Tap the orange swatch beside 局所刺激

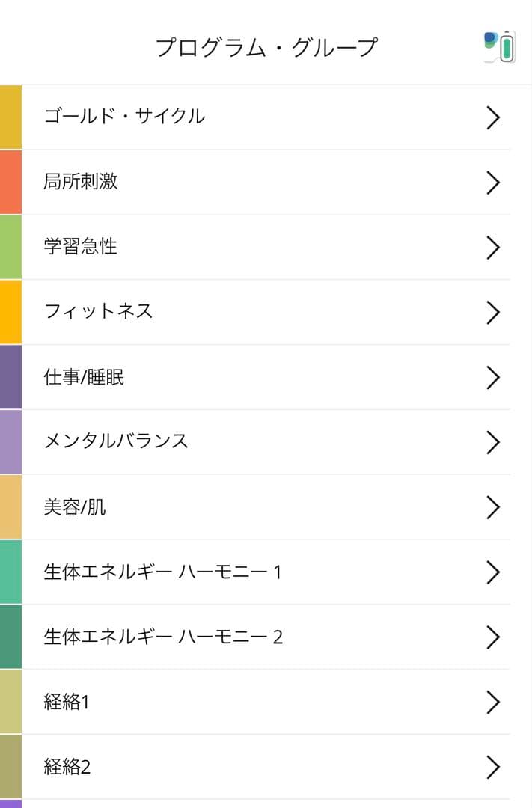point(10,183)
